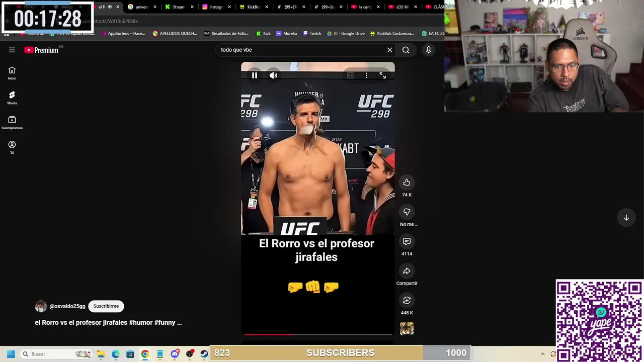This screenshot has width=644, height=362.
Task: Open Shorts from the sidebar
Action: 12,98
